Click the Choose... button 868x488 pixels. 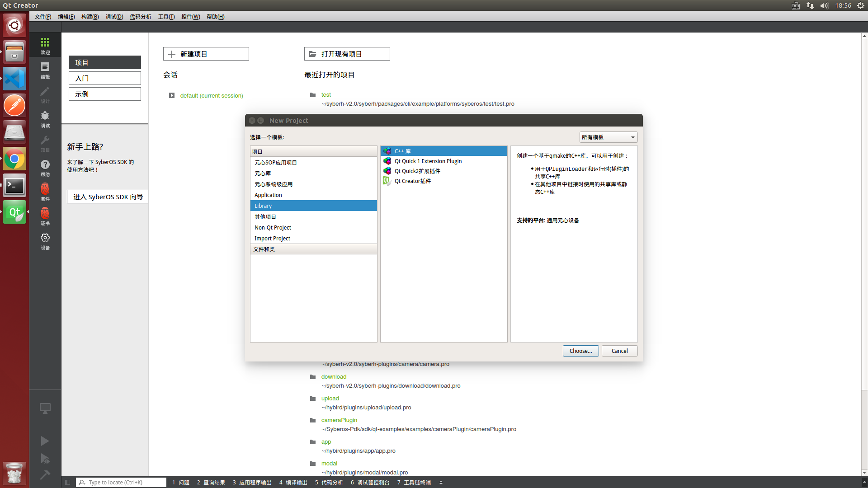pos(580,351)
